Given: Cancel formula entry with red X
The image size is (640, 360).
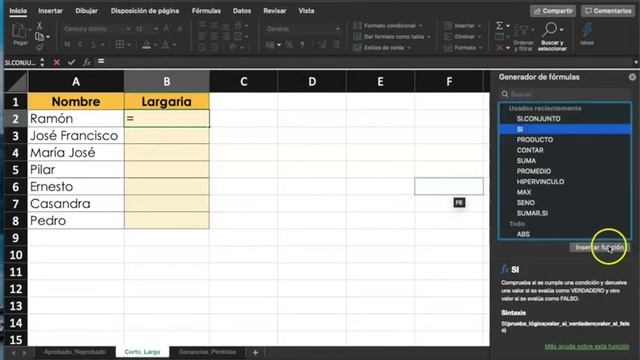Looking at the screenshot, I should (56, 62).
